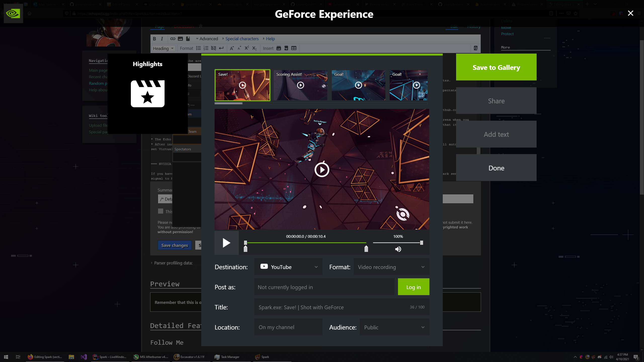Open the Windows Start menu
Viewport: 644px width, 362px height.
[6, 357]
